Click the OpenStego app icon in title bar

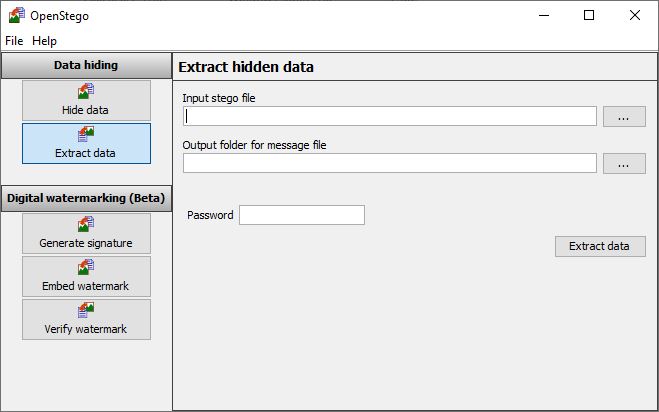[x=17, y=16]
